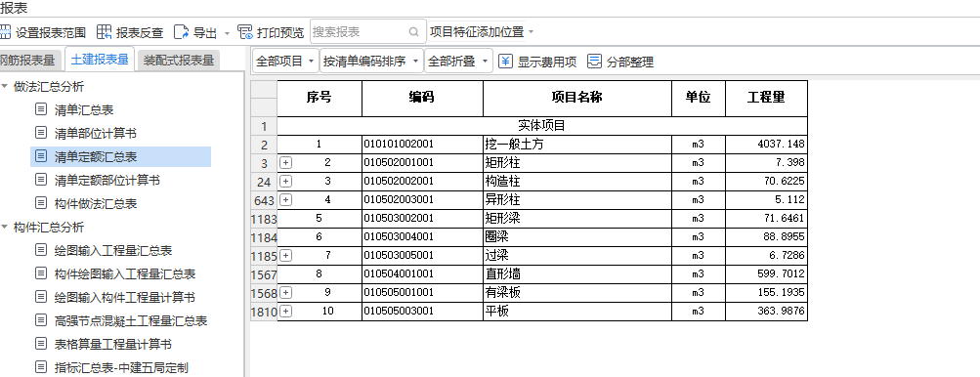Switch to the 钢筋报表量 tab
This screenshot has width=980, height=377.
pos(30,61)
